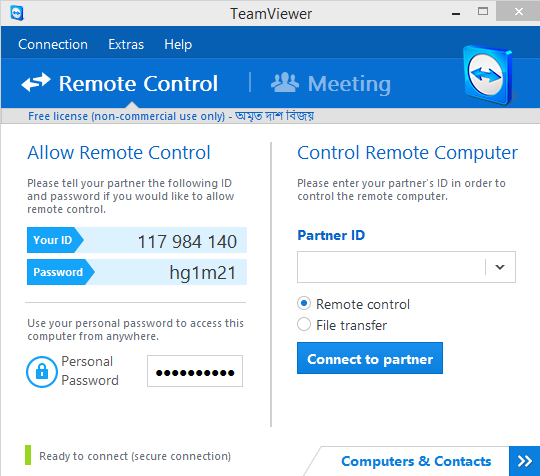This screenshot has width=540, height=476.
Task: Click the Personal Password lock icon
Action: click(42, 372)
